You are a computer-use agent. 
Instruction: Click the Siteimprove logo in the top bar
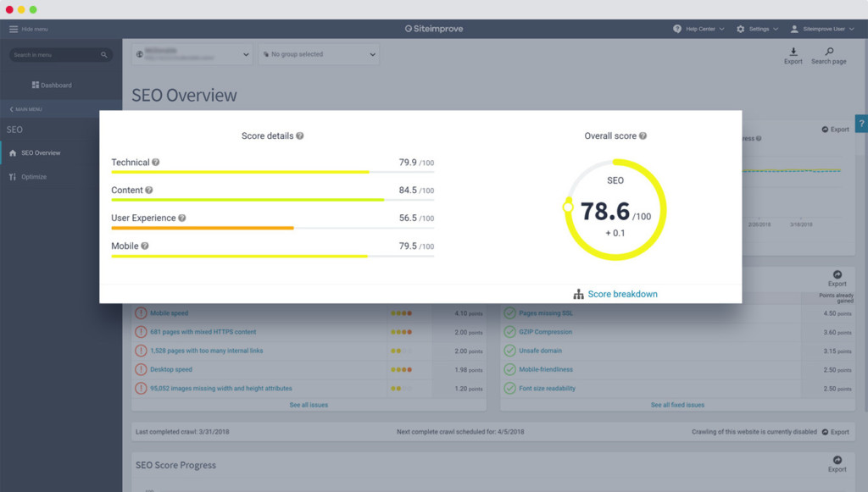point(435,28)
